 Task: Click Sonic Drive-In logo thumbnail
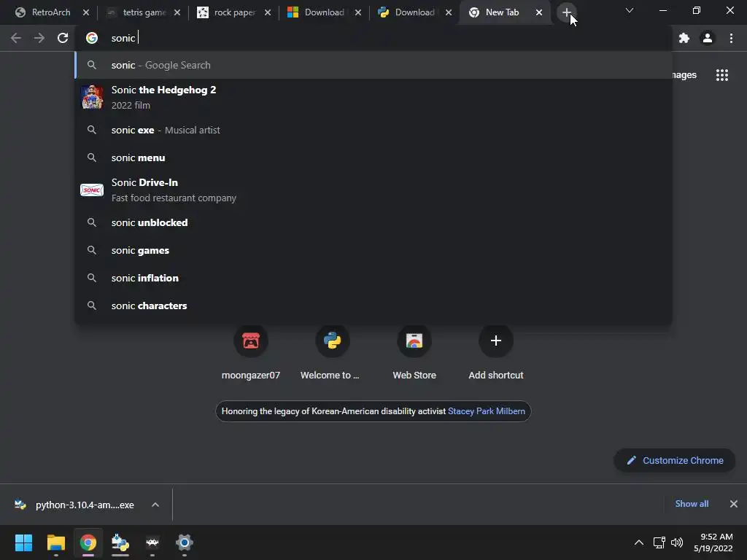pos(92,190)
